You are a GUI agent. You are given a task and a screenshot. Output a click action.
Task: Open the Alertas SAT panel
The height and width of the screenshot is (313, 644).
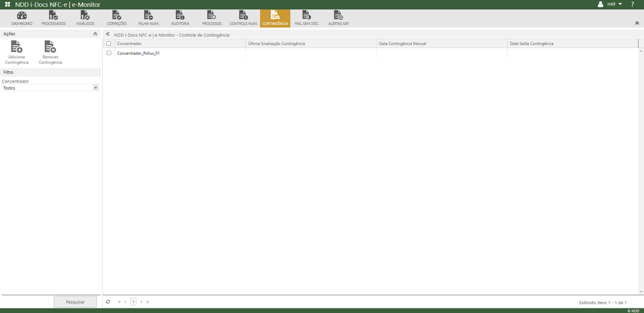click(x=338, y=17)
